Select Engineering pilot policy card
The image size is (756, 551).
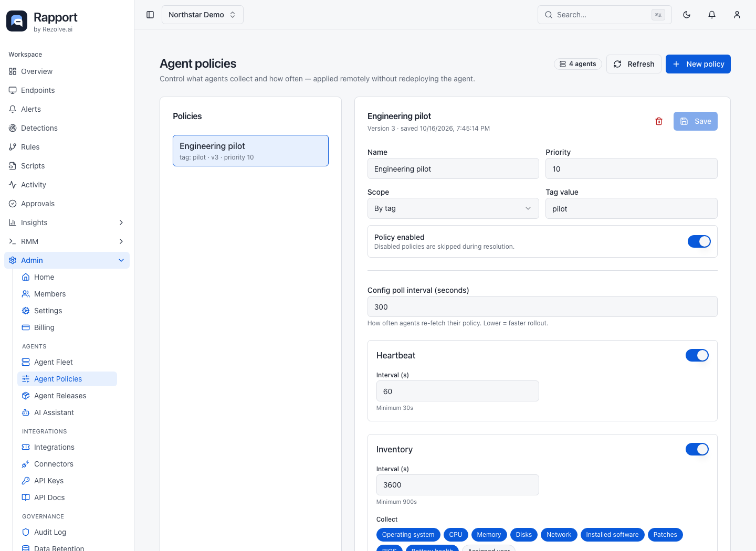coord(250,151)
